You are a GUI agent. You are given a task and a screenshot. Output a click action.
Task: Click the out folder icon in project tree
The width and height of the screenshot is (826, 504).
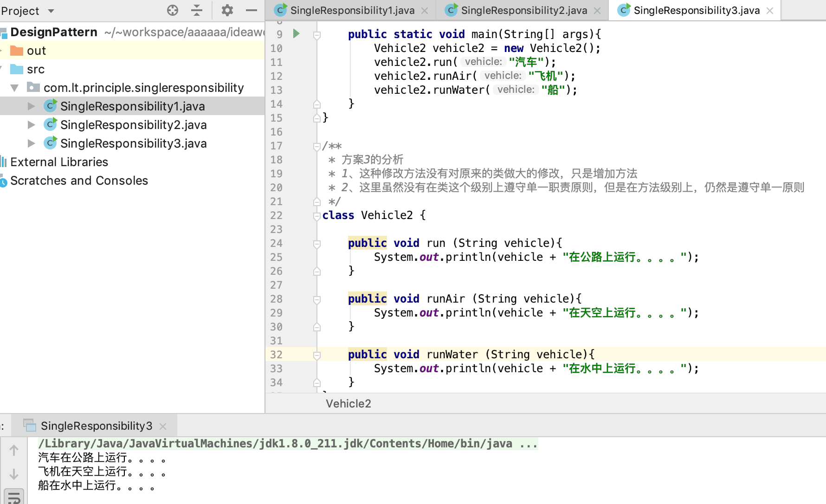point(17,50)
